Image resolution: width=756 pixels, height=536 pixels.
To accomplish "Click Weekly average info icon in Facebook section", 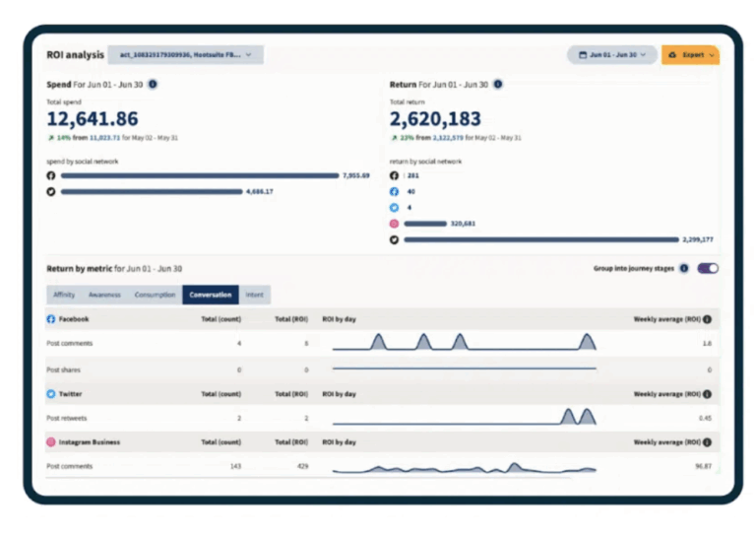I will (x=708, y=319).
